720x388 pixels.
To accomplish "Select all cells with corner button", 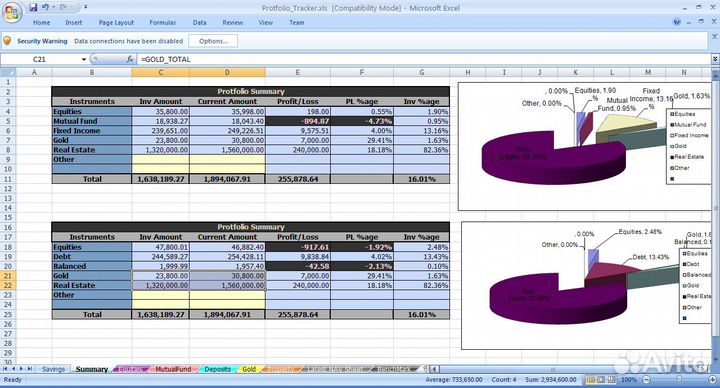I will point(8,72).
